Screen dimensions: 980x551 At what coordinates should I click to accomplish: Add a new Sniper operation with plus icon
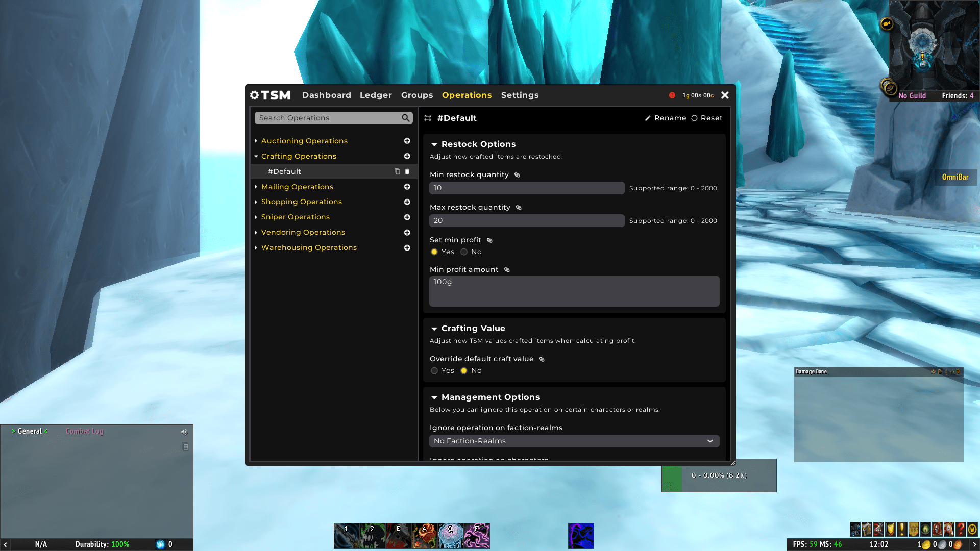pos(407,217)
